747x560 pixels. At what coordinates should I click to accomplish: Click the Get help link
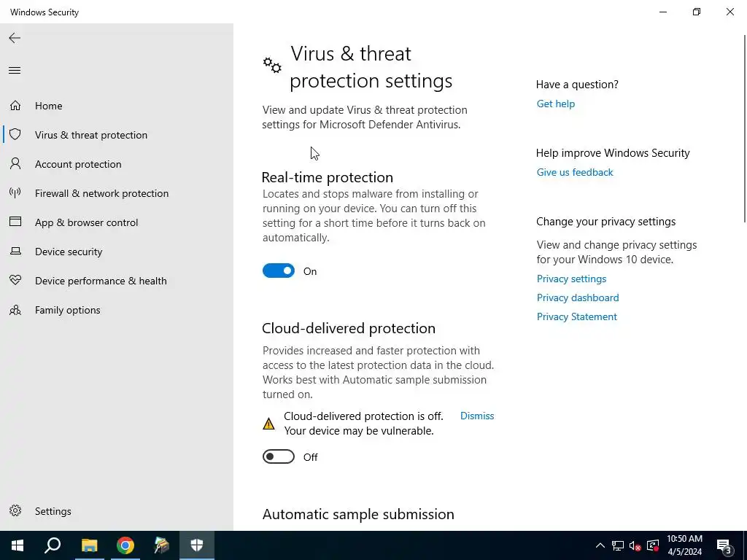tap(555, 104)
